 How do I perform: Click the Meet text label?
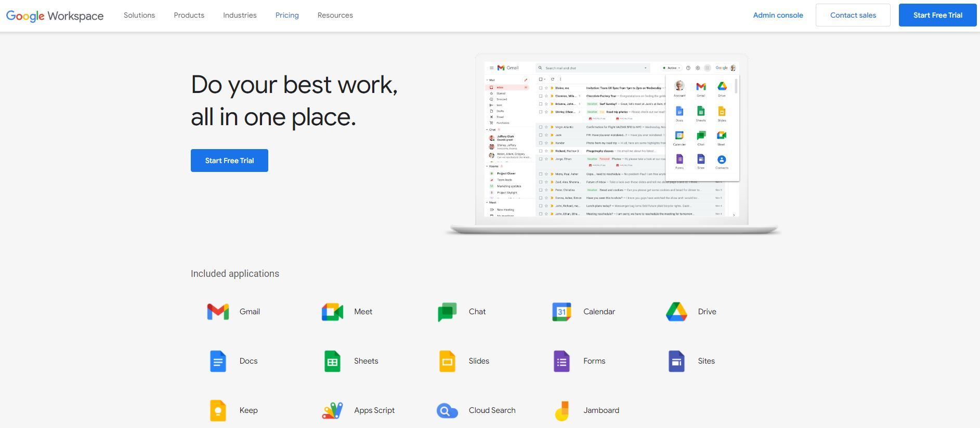[363, 312]
